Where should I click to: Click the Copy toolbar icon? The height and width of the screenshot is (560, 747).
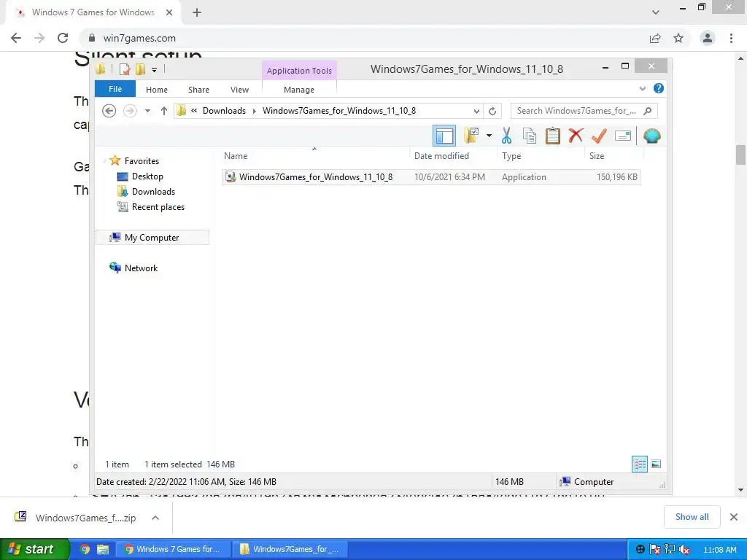click(530, 136)
